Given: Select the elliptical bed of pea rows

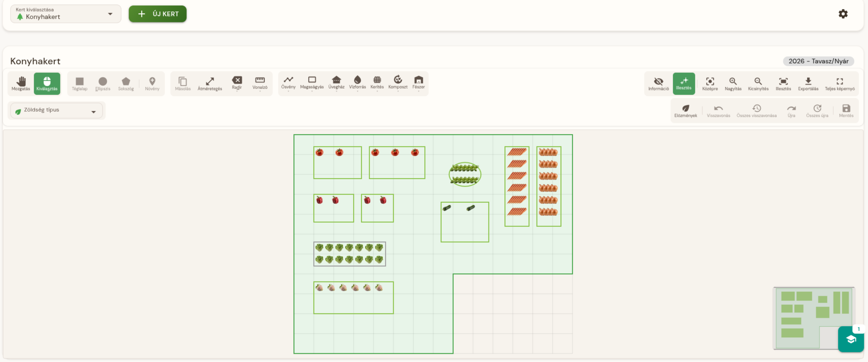Looking at the screenshot, I should 465,174.
